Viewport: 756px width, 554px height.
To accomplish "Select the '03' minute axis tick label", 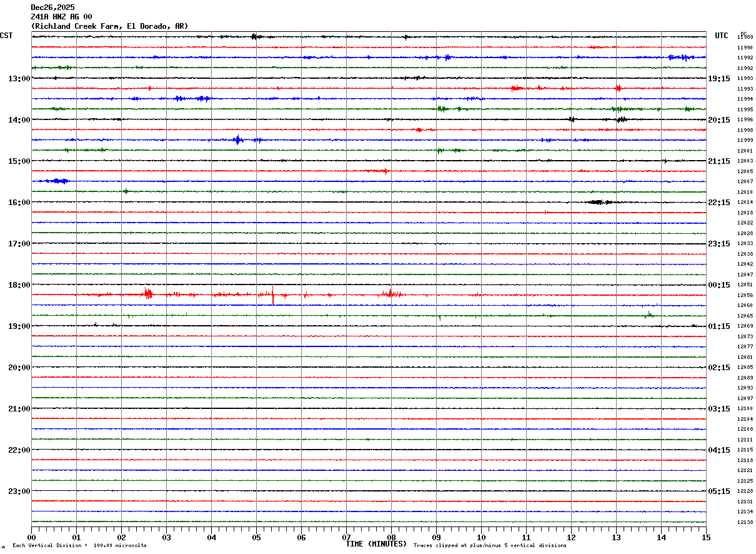I will (x=166, y=538).
